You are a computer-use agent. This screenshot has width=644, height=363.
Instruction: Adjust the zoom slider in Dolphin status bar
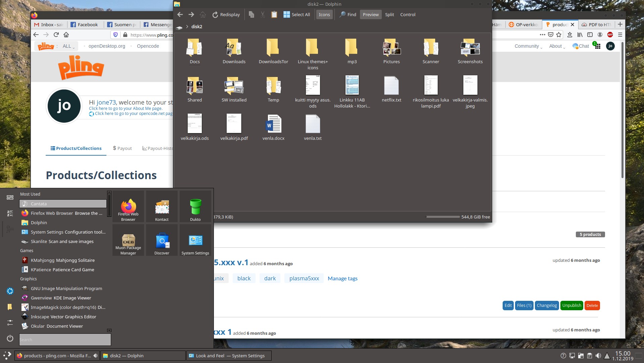coord(443,217)
